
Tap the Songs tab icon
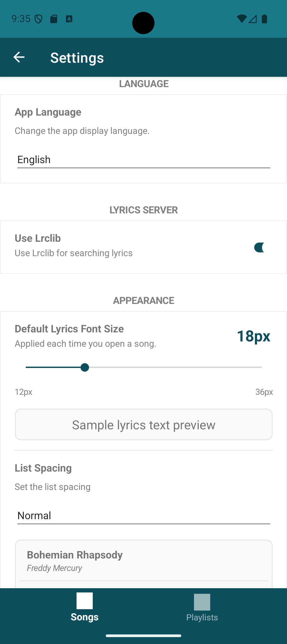tap(85, 601)
